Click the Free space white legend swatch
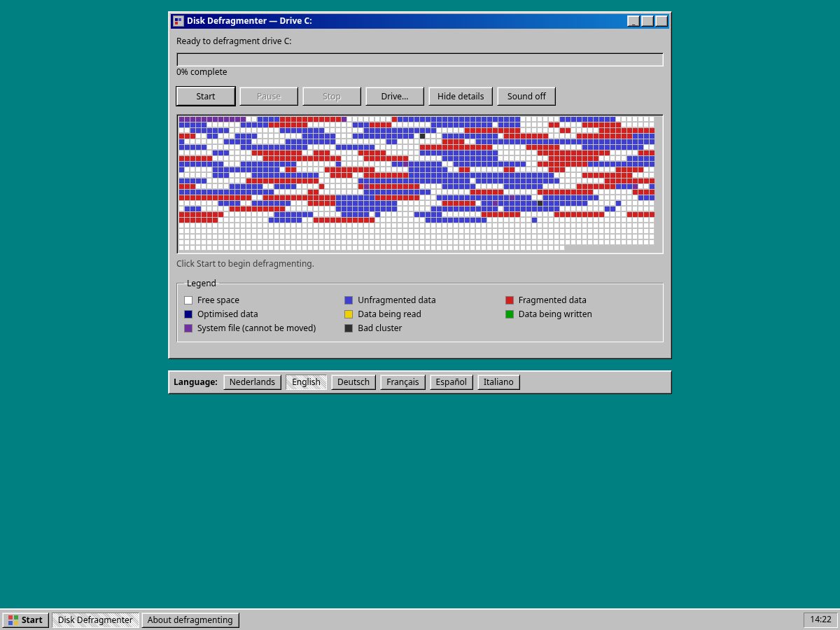840x630 pixels. point(188,300)
